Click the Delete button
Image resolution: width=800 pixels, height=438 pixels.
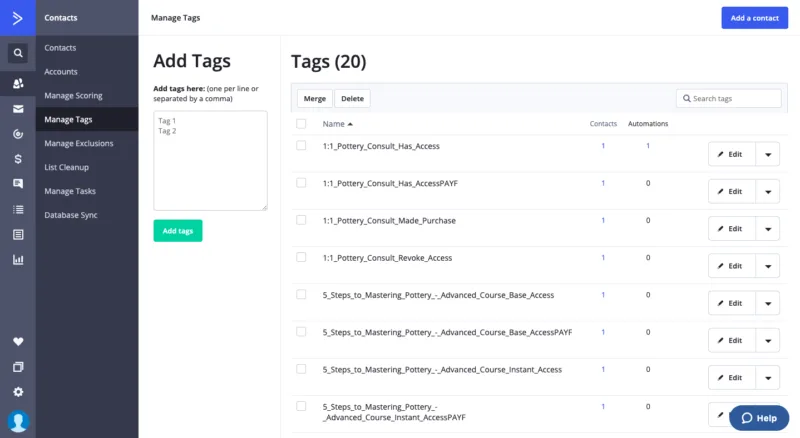coord(352,99)
